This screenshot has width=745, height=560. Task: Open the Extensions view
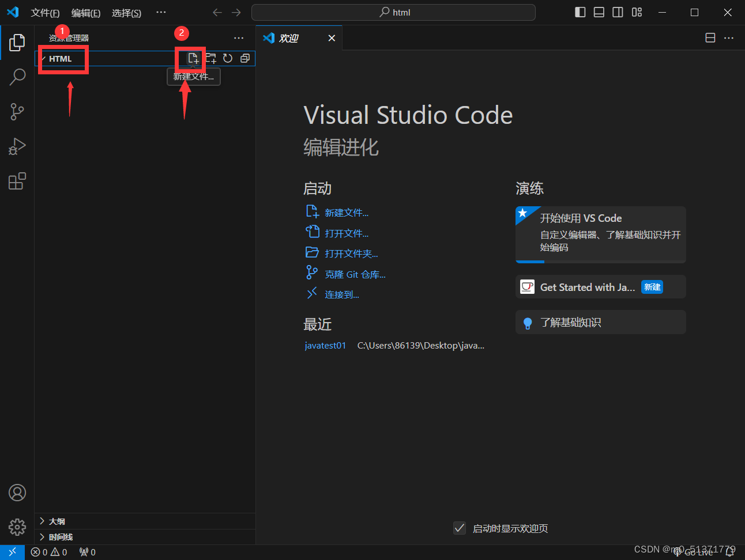17,181
